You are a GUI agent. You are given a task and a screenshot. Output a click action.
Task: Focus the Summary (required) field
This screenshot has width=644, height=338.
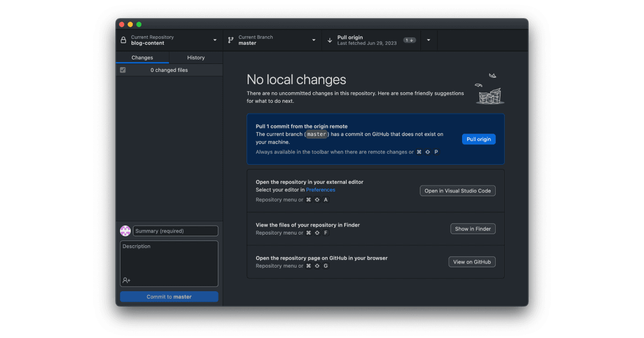pyautogui.click(x=175, y=231)
